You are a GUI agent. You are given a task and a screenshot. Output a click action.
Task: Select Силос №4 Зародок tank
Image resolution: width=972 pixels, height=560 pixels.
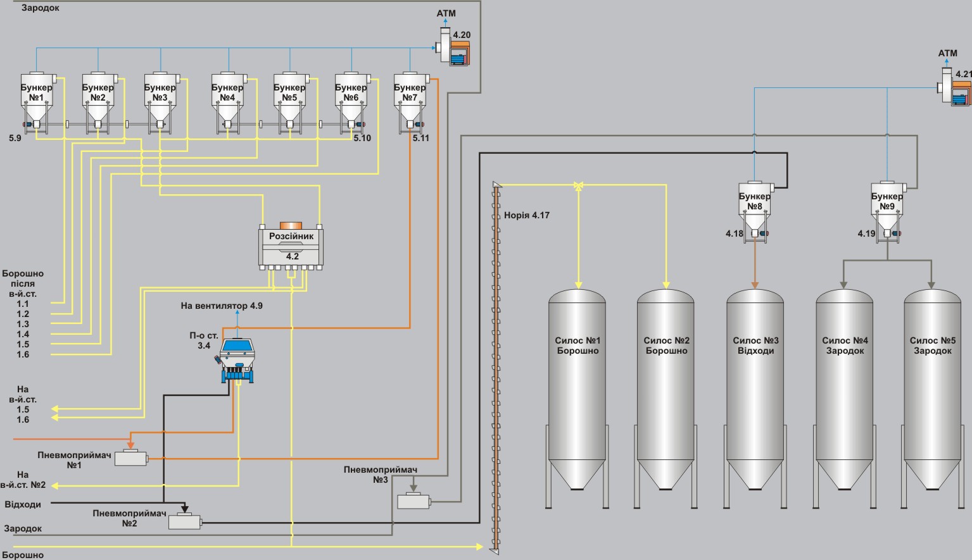845,399
